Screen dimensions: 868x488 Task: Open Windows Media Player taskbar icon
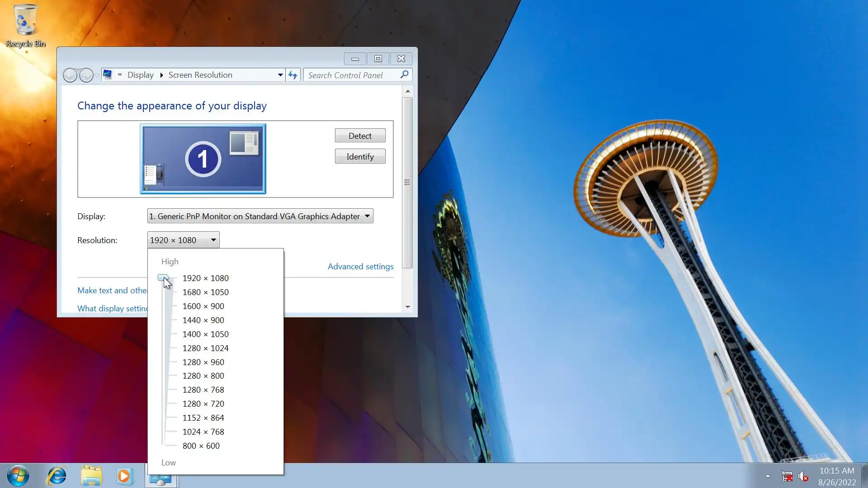[125, 476]
